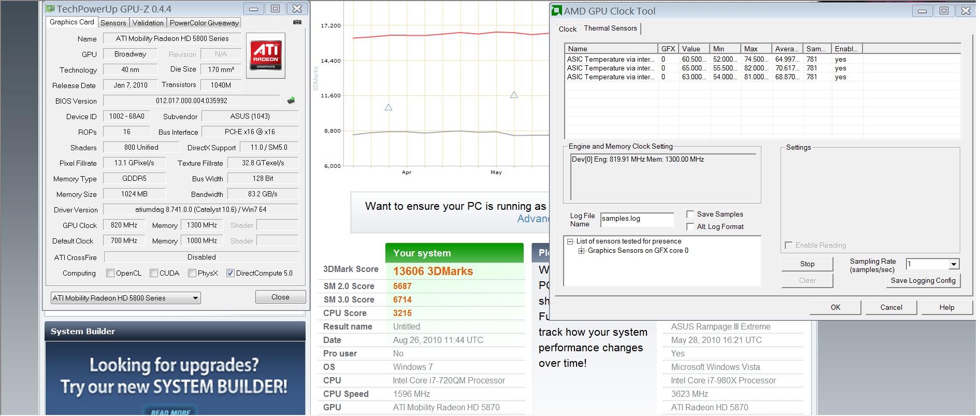Switch to the Sensors tab in GPU-Z

(x=113, y=23)
